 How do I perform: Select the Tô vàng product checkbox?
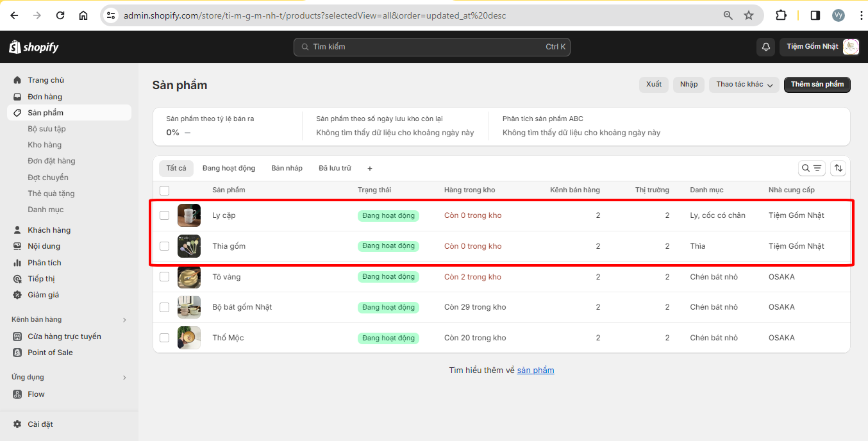tap(165, 277)
